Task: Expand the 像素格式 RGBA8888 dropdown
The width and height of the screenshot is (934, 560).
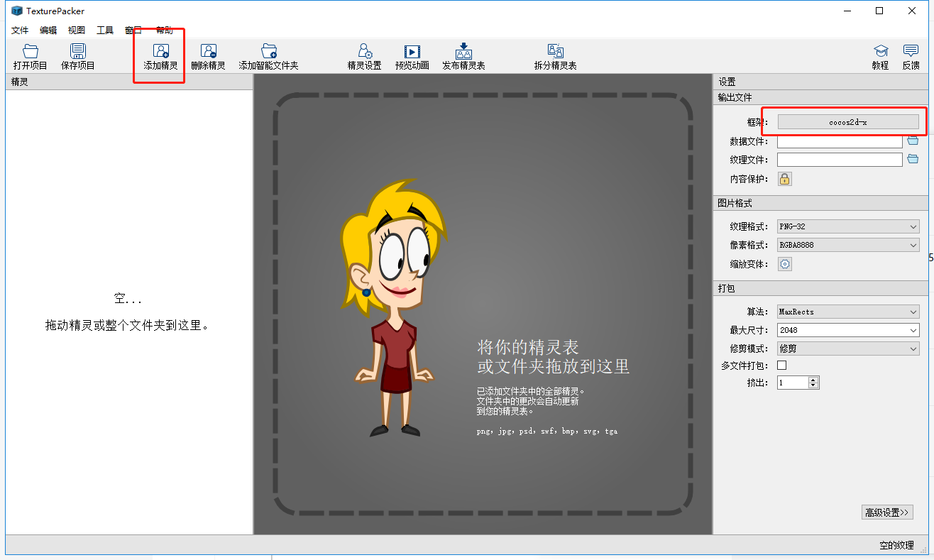Action: (x=847, y=244)
